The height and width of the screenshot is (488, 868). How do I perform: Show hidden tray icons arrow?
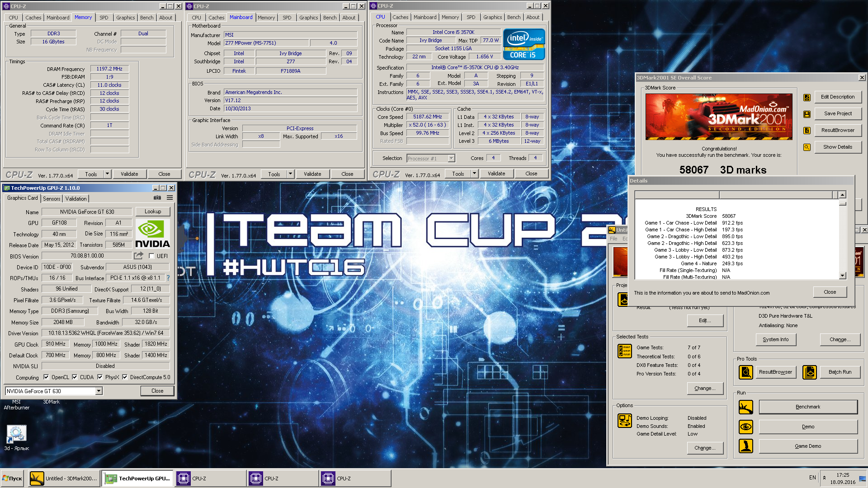click(x=824, y=478)
